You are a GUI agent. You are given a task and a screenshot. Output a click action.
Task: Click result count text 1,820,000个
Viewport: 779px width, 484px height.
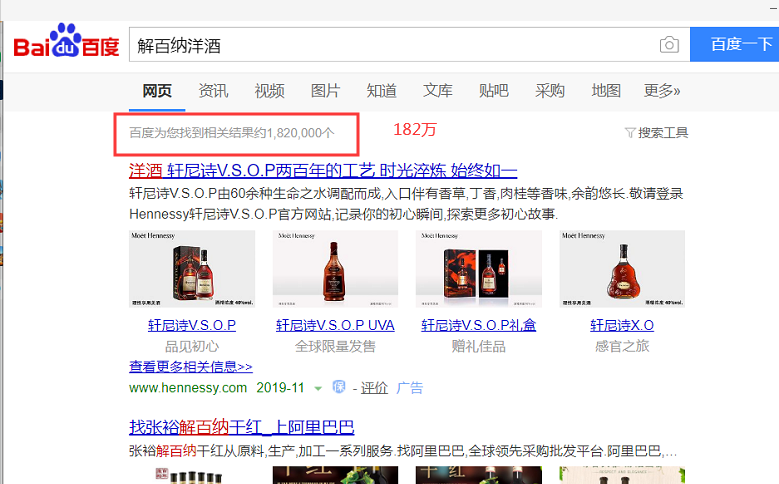point(301,133)
